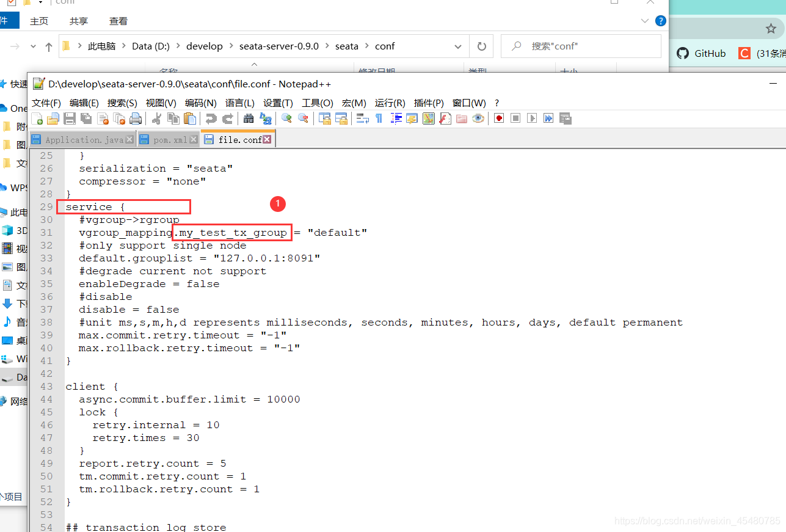Click the Close document toolbar icon
The width and height of the screenshot is (786, 532).
(103, 118)
